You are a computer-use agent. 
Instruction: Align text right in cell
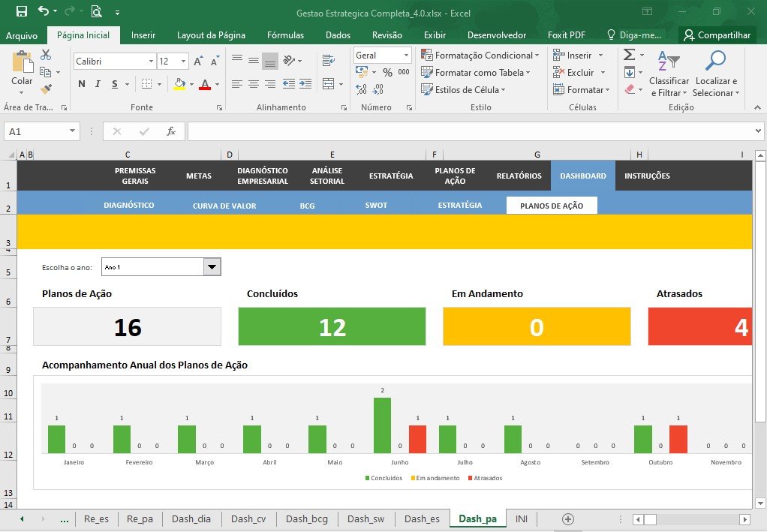point(270,83)
